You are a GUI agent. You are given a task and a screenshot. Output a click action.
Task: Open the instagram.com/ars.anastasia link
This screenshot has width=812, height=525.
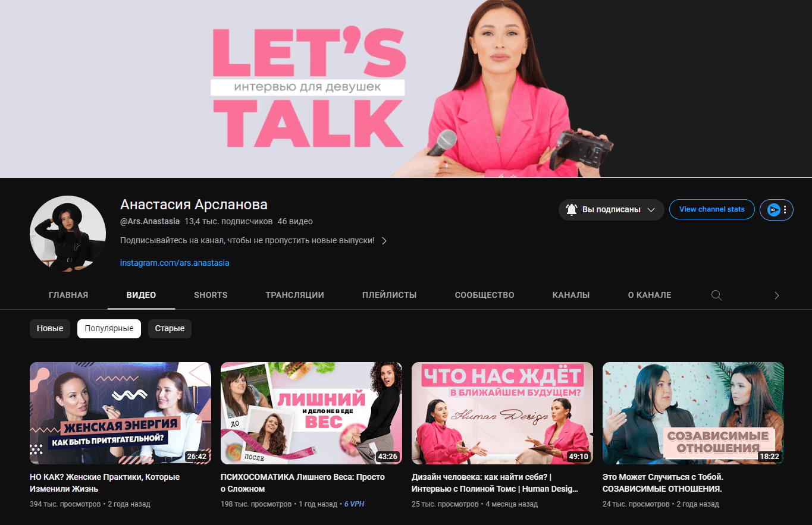(x=174, y=263)
